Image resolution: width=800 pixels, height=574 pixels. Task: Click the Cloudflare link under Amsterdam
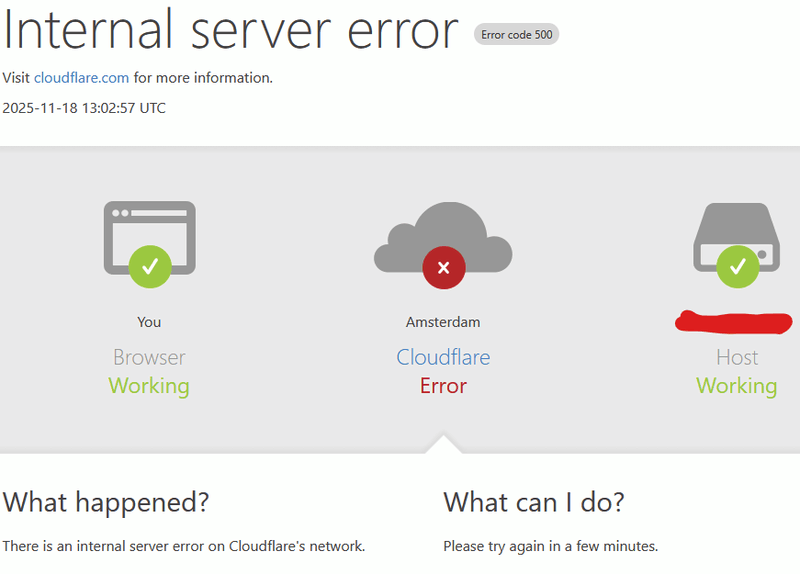pyautogui.click(x=443, y=357)
